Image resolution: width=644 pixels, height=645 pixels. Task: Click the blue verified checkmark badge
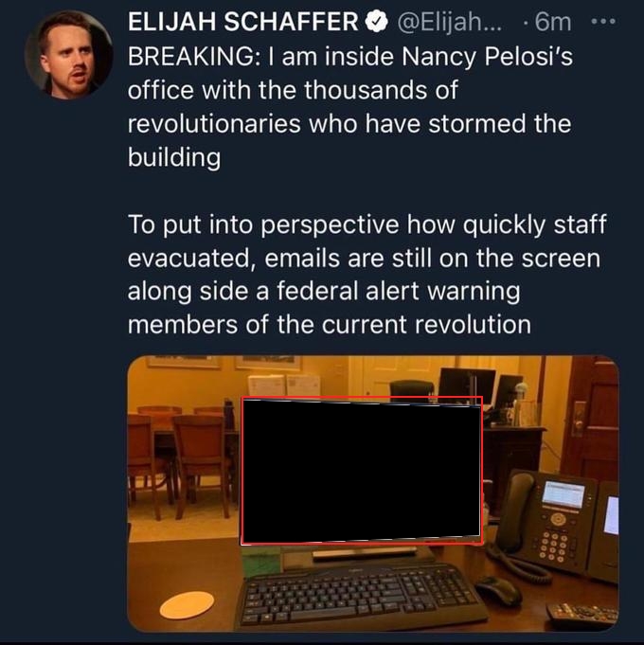pos(377,22)
